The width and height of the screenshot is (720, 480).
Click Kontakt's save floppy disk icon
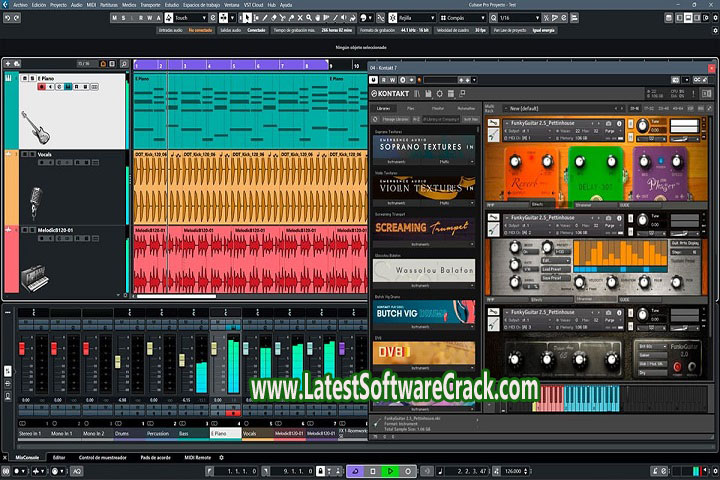click(x=428, y=94)
